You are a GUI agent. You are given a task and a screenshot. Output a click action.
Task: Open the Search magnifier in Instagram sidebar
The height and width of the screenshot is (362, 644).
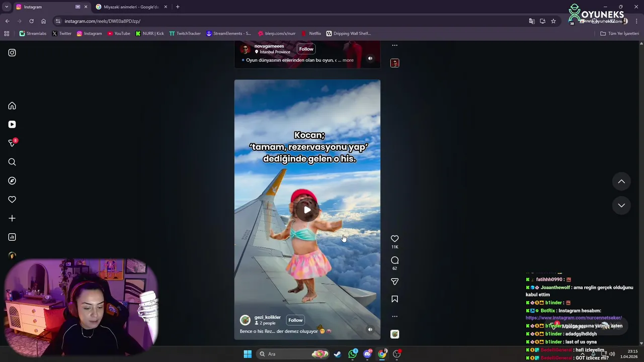(x=12, y=162)
